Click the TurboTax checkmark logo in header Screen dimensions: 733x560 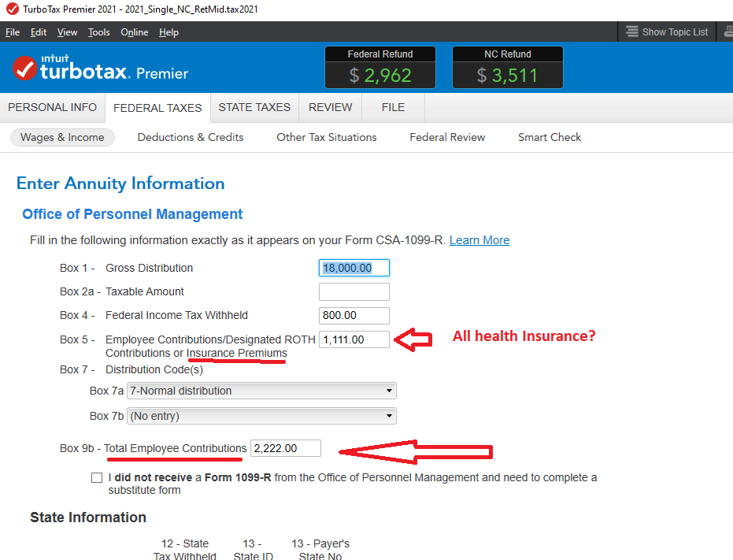click(24, 68)
